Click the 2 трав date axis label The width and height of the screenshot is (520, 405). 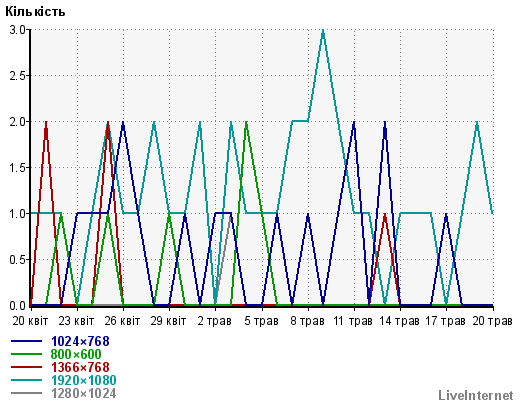pos(214,321)
